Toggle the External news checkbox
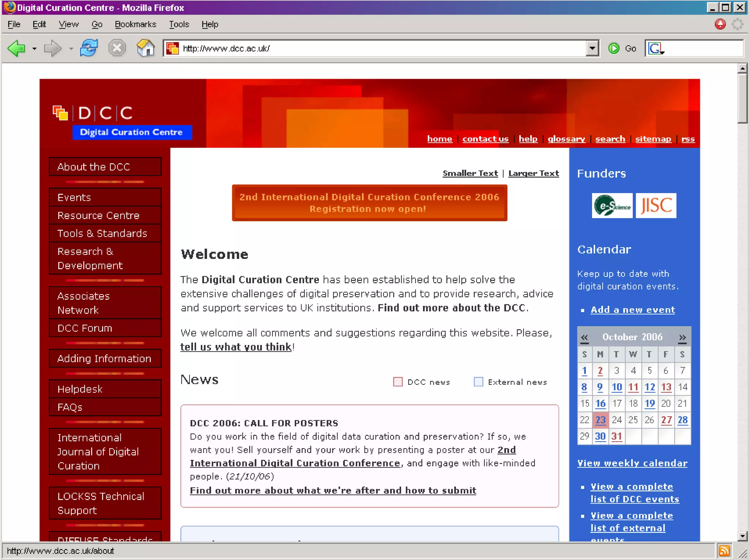This screenshot has height=560, width=749. pyautogui.click(x=478, y=382)
